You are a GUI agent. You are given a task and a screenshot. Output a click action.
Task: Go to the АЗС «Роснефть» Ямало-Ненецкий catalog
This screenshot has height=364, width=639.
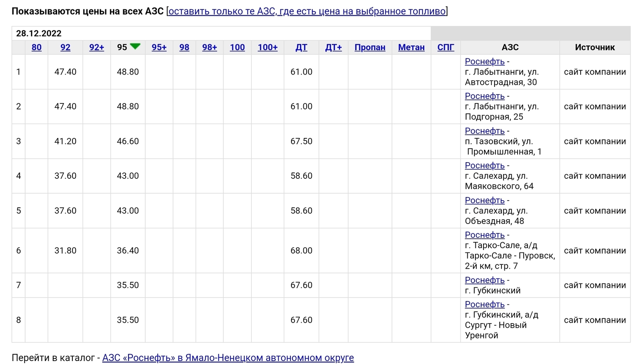(228, 358)
